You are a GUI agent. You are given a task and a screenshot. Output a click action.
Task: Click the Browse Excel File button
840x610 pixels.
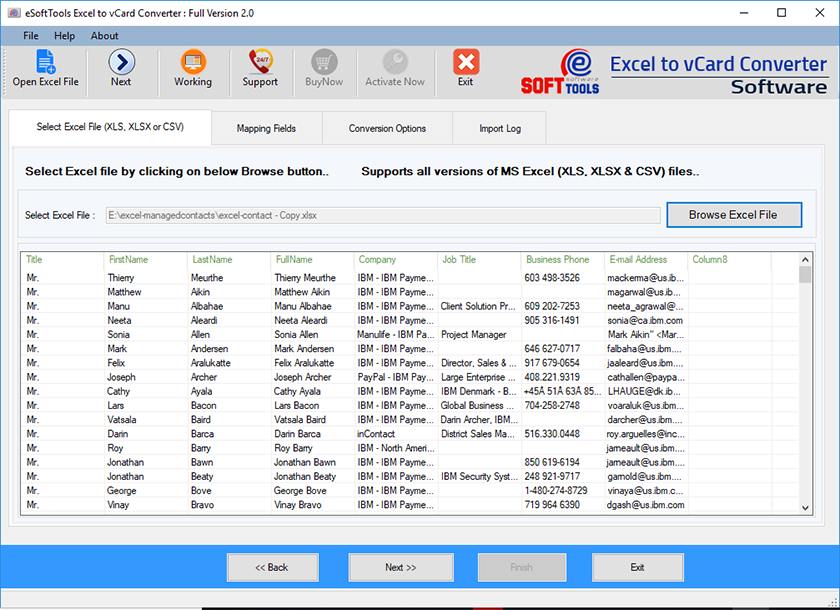(x=734, y=215)
